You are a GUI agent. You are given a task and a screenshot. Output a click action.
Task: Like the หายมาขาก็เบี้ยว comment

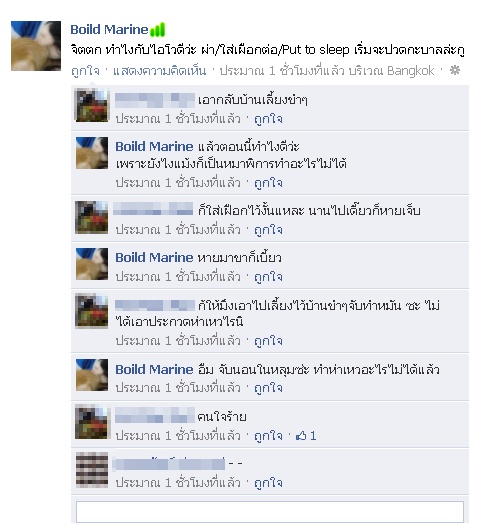click(x=268, y=277)
